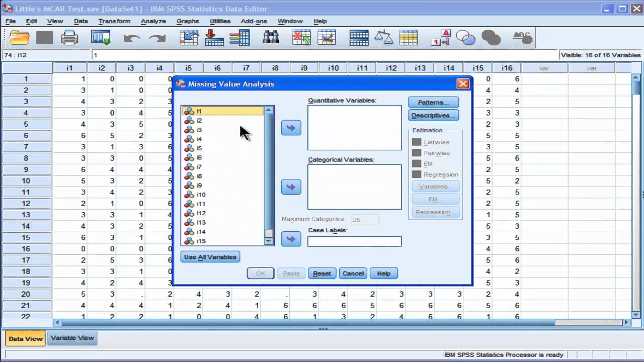
Task: Click horizontal scrollbar of data grid
Action: 342,322
